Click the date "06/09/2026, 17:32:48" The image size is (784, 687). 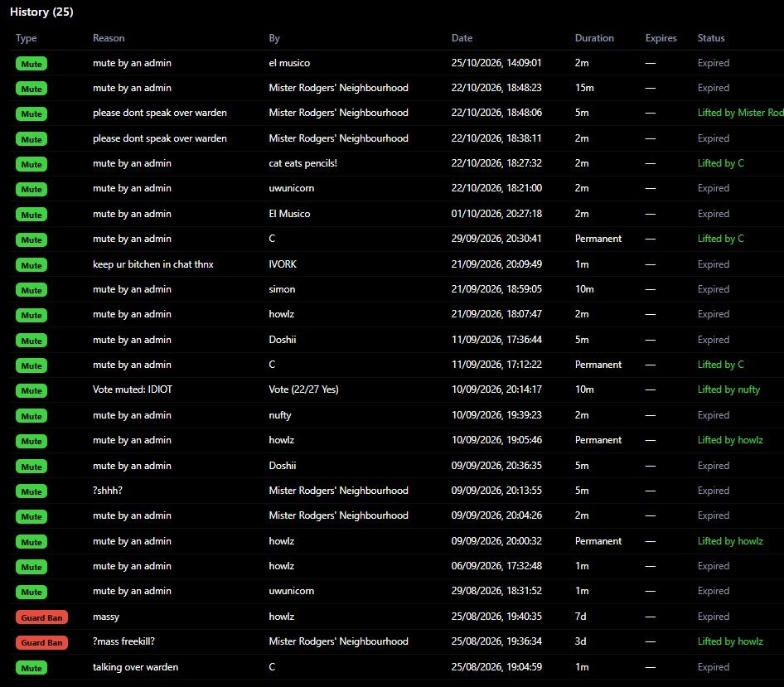(x=496, y=567)
